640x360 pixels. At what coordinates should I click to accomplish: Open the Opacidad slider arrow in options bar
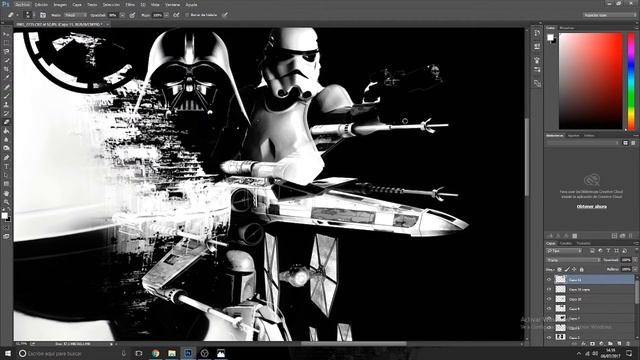pyautogui.click(x=122, y=15)
